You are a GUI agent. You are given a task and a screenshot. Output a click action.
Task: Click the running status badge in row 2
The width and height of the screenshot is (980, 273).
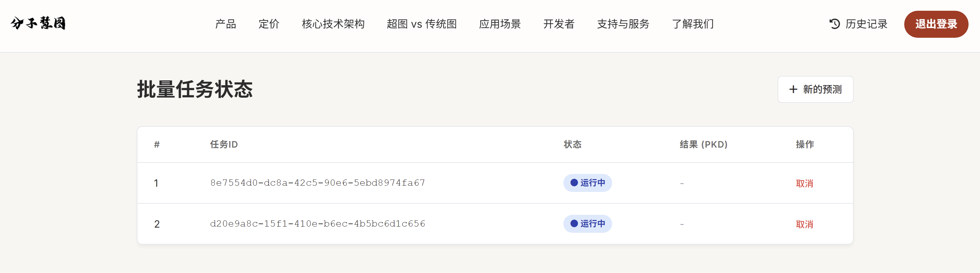point(587,224)
